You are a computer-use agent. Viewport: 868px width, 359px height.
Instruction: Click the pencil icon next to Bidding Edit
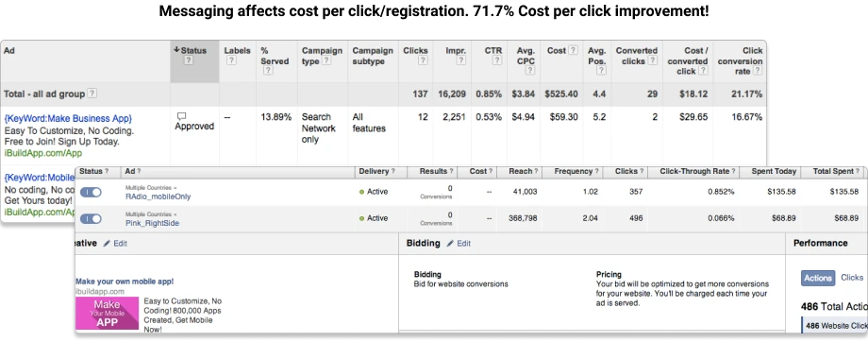(x=451, y=243)
